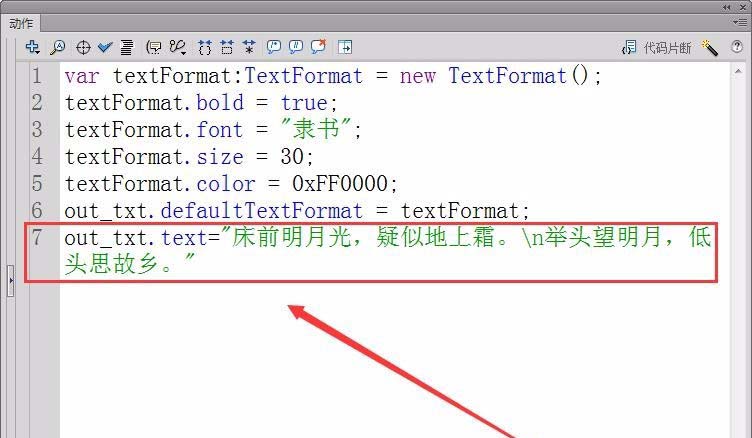Click the 0xFF0000 color value
This screenshot has height=438, width=752.
click(x=340, y=183)
